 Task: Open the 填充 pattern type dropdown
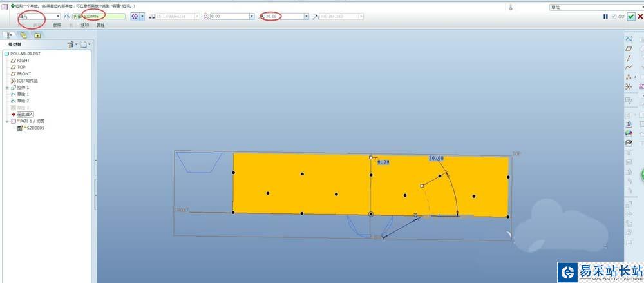coord(58,16)
